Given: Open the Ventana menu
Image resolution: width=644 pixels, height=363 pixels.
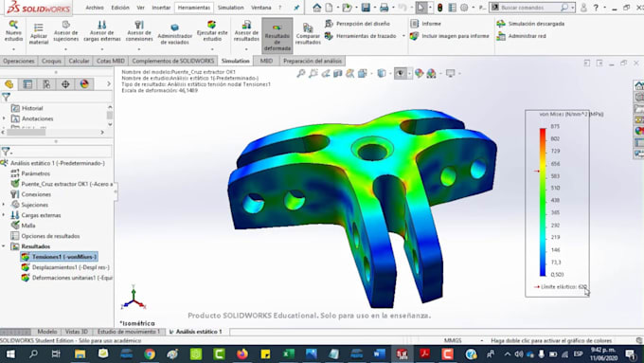Looking at the screenshot, I should tap(261, 8).
